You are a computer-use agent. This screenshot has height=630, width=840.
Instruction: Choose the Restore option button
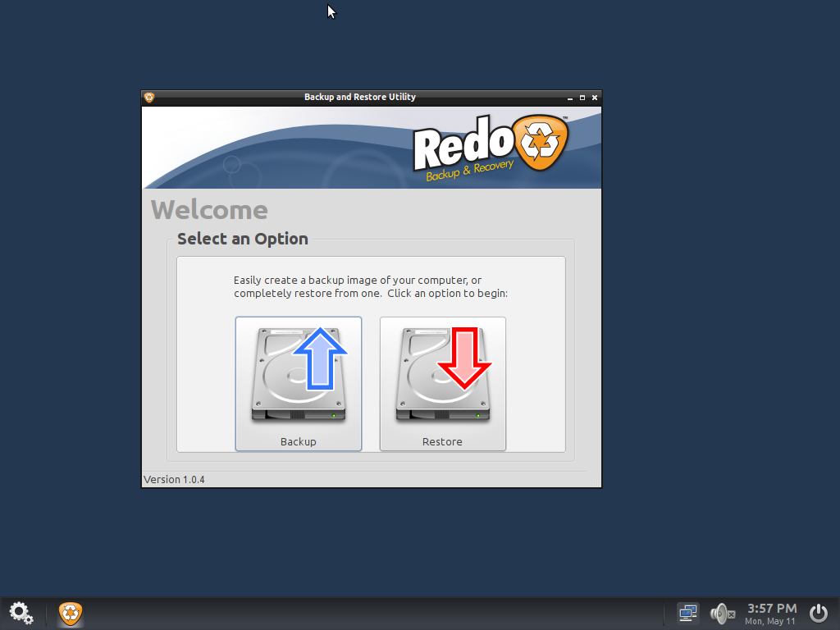click(442, 384)
